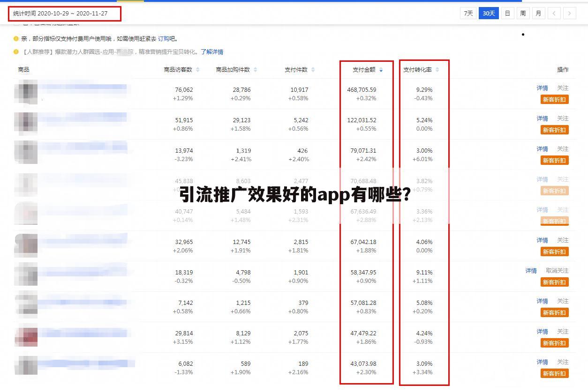
Task: Open 详情 for the 57,081.28 row
Action: [x=542, y=301]
